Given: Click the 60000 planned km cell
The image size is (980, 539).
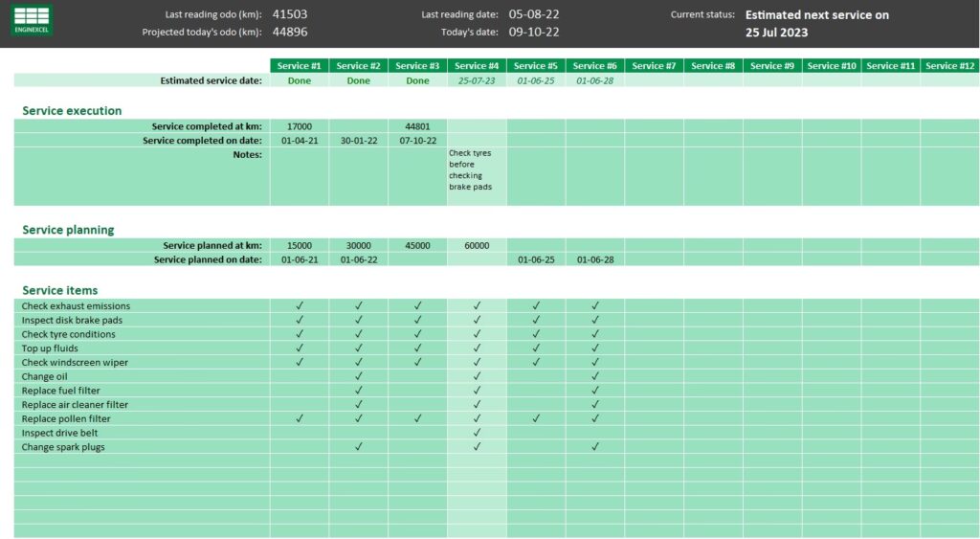Looking at the screenshot, I should [x=477, y=246].
